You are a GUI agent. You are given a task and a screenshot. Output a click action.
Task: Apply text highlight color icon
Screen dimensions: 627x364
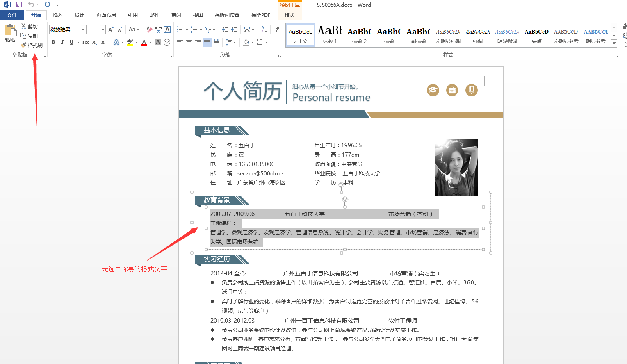point(130,42)
